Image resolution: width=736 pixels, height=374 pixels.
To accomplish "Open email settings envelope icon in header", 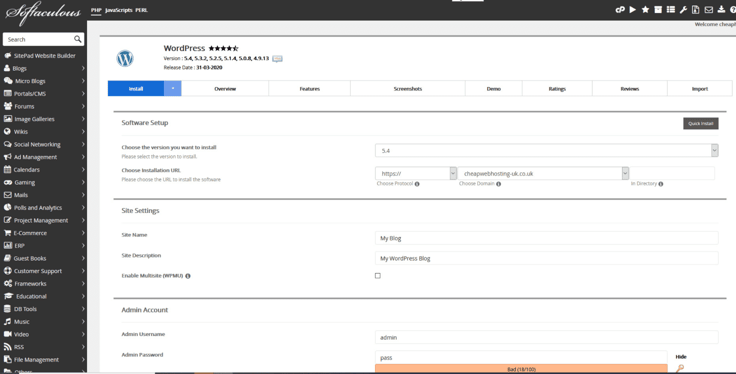I will point(708,9).
